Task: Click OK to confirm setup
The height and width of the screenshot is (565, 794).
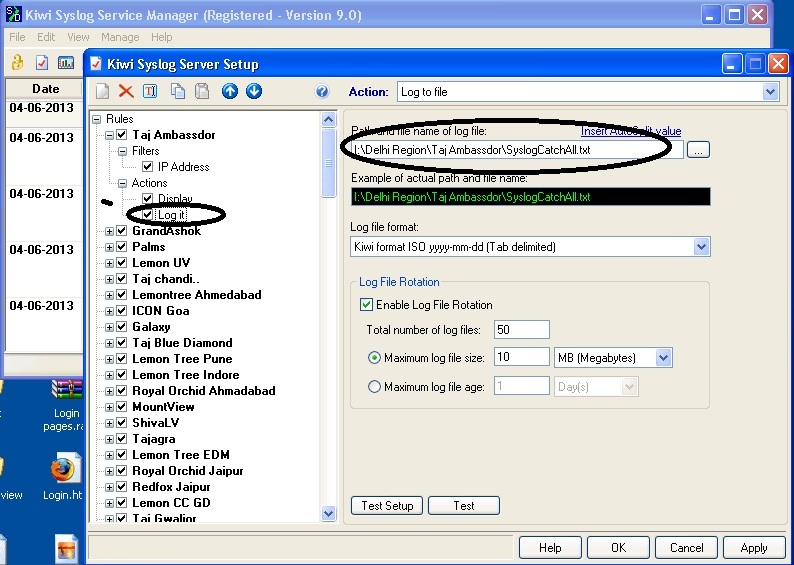Action: pos(618,548)
